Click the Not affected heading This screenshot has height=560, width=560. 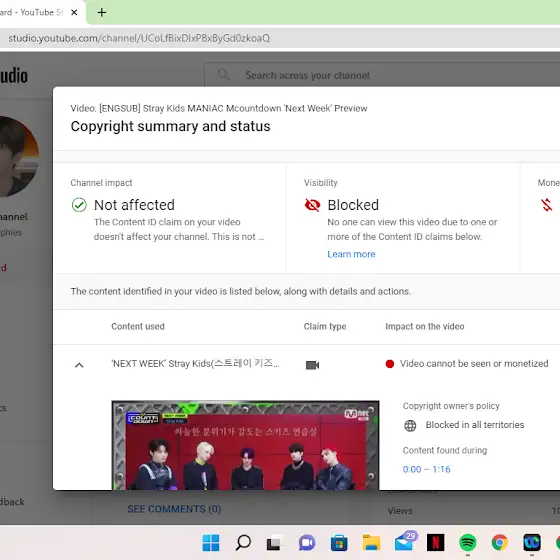(134, 205)
